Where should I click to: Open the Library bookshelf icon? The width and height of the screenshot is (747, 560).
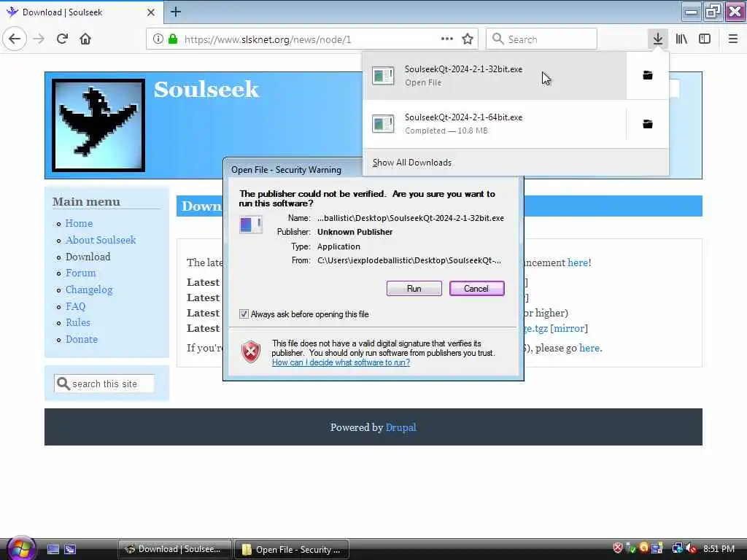pyautogui.click(x=681, y=39)
